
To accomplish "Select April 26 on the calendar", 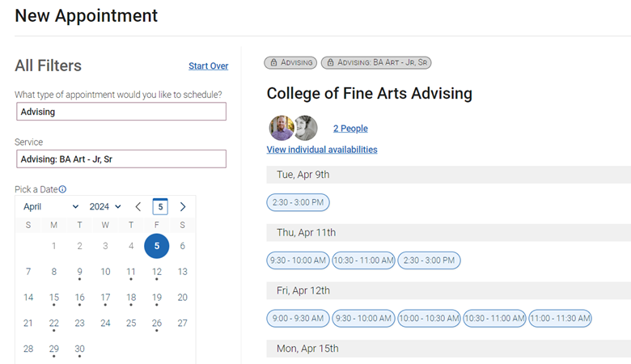I will tap(157, 324).
